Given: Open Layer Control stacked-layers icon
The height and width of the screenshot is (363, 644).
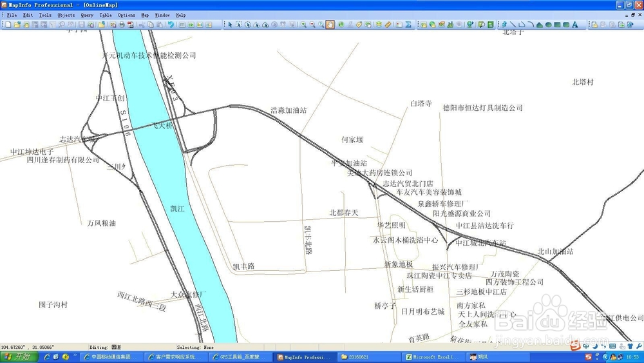Looking at the screenshot, I should 379,25.
